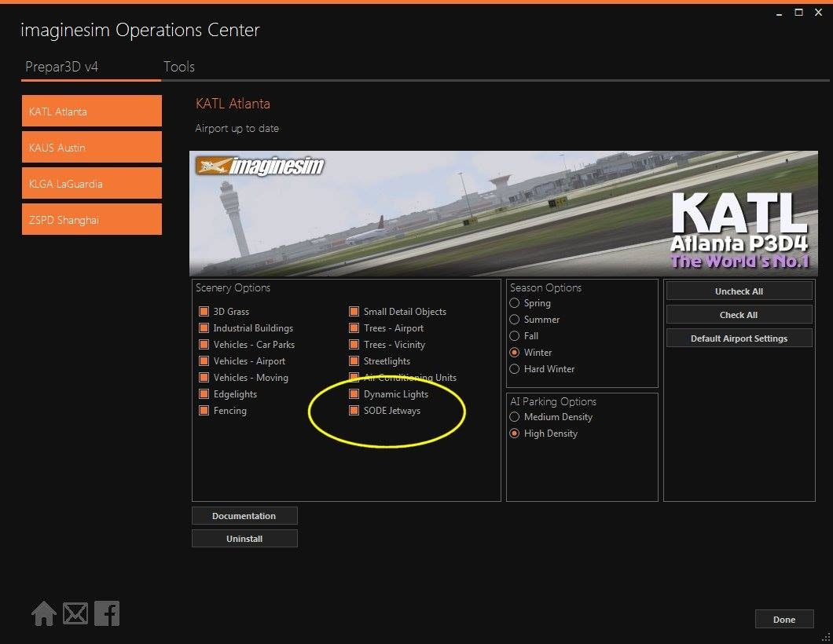833x644 pixels.
Task: Toggle Trees - Airport checkbox
Action: (x=354, y=327)
